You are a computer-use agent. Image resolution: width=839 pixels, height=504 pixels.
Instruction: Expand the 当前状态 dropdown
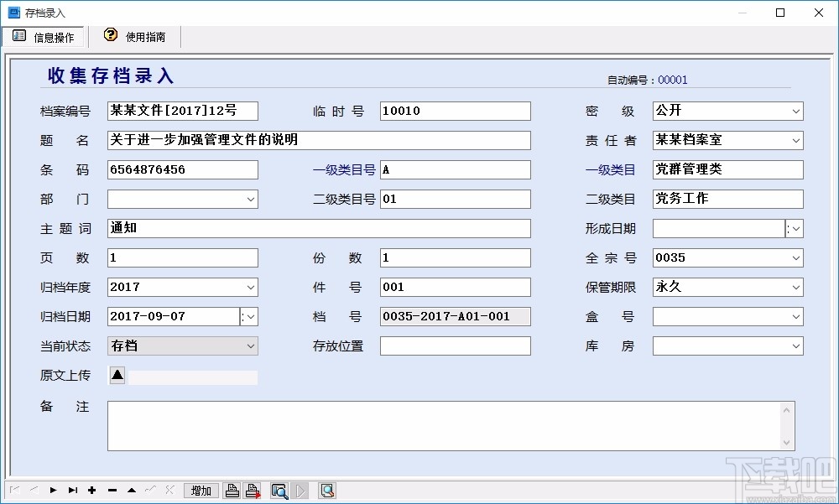click(x=250, y=346)
